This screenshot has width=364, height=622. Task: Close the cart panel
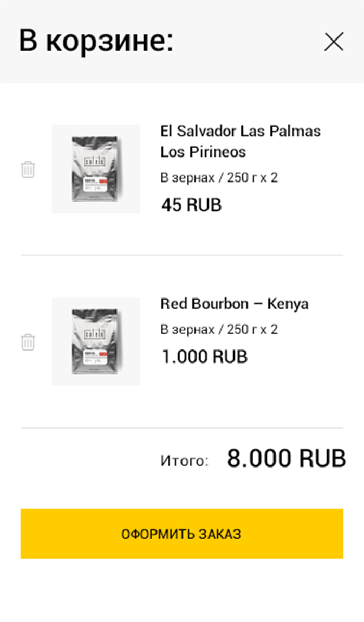coord(333,42)
